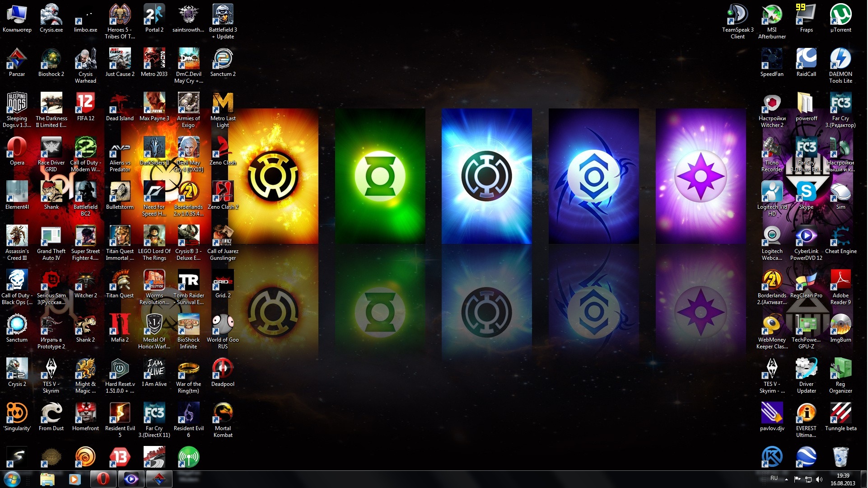Select the Bioshock 2 desktop icon
The width and height of the screenshot is (868, 488).
point(51,63)
